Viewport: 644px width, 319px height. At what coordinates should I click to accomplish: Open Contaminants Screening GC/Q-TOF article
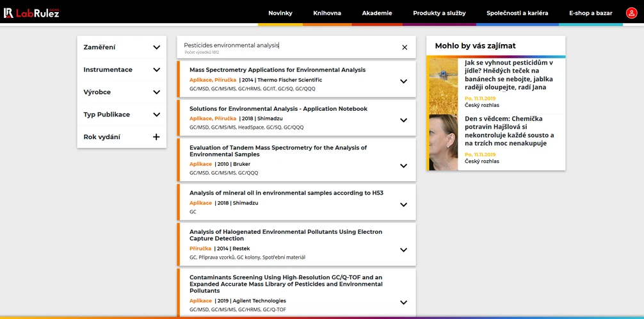(x=286, y=284)
